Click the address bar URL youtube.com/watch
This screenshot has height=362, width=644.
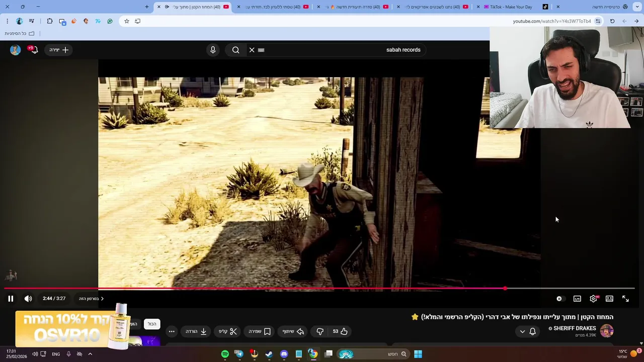pos(551,21)
